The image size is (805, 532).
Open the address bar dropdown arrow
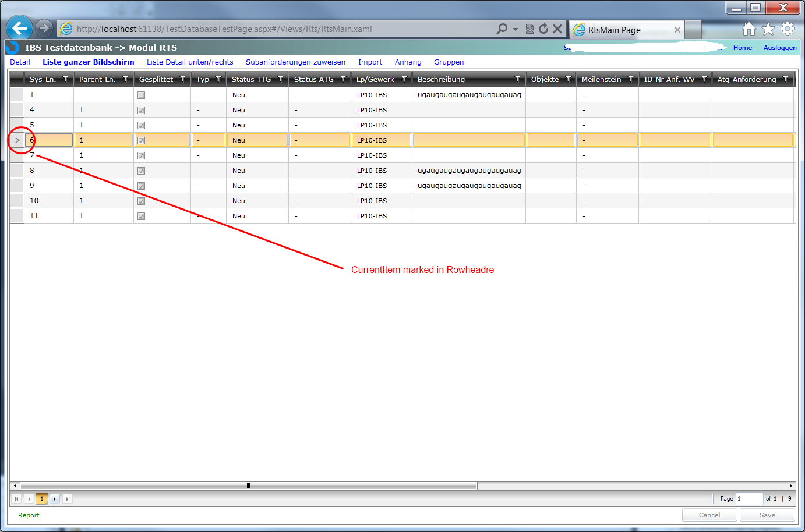(516, 29)
